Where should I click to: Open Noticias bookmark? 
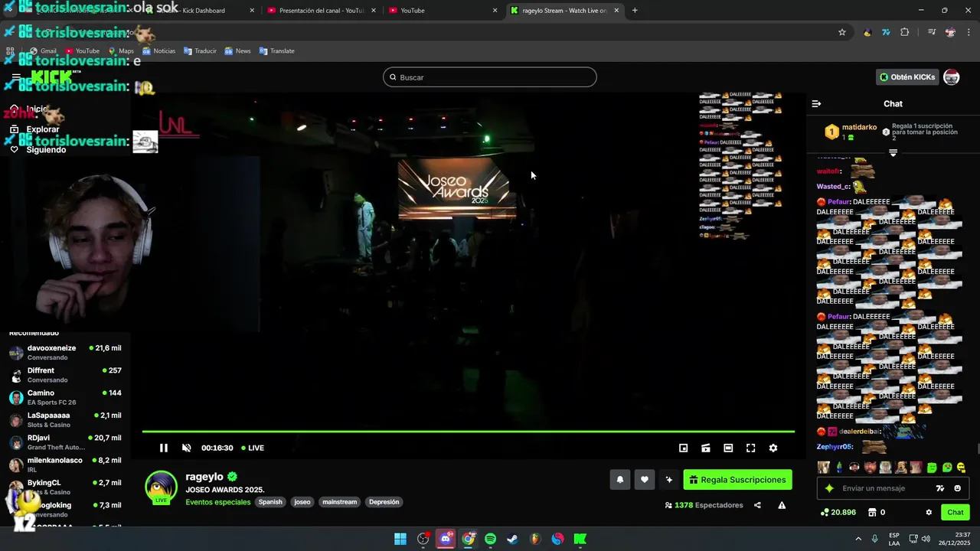point(158,51)
